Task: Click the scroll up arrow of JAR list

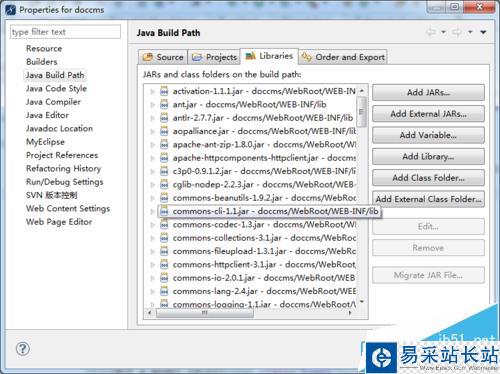Action: (x=362, y=90)
